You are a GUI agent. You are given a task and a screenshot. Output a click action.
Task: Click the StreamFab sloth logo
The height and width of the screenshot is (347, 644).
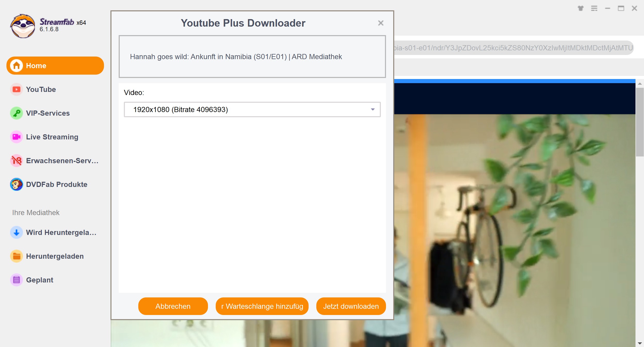click(x=23, y=26)
